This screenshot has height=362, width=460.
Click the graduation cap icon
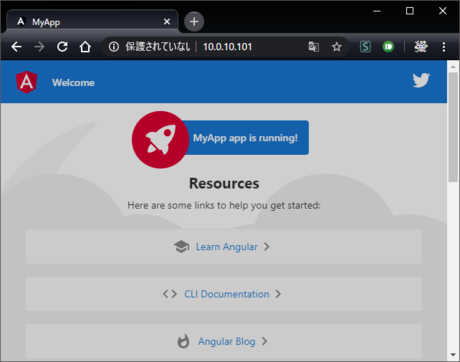181,247
